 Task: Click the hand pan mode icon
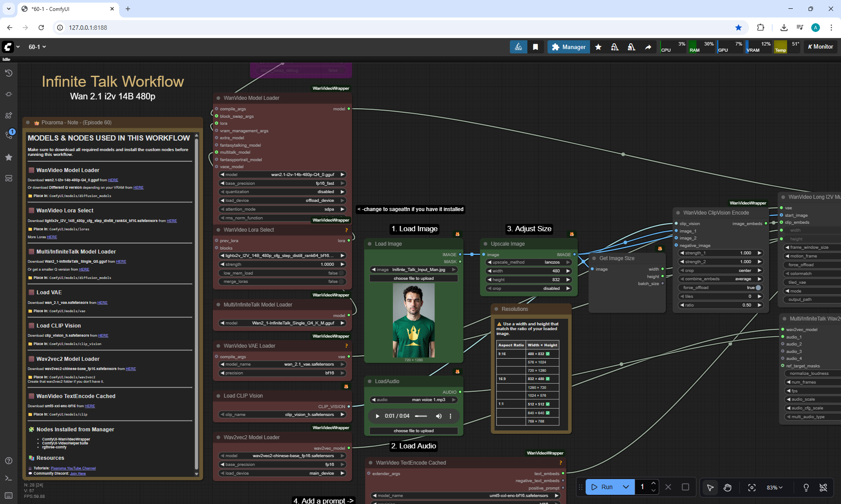[728, 487]
